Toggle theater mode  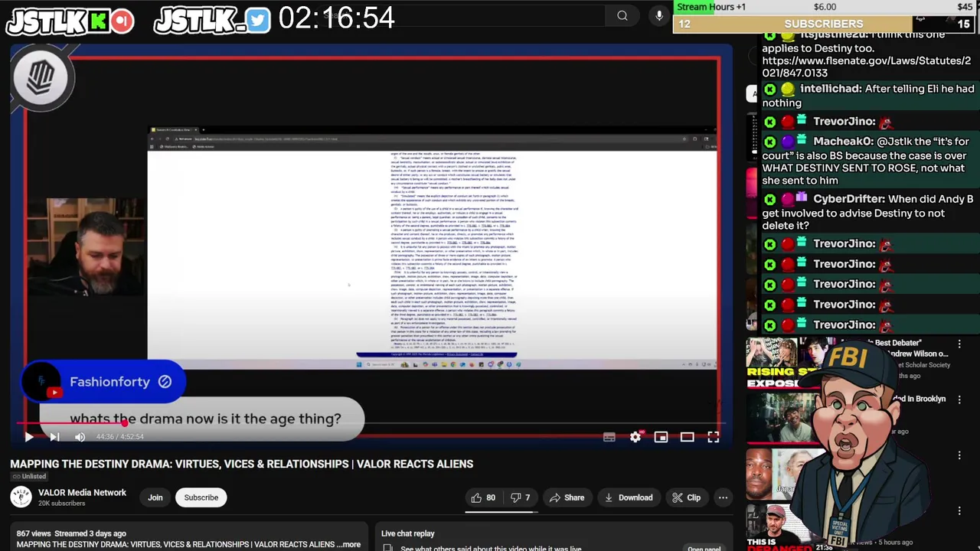687,437
